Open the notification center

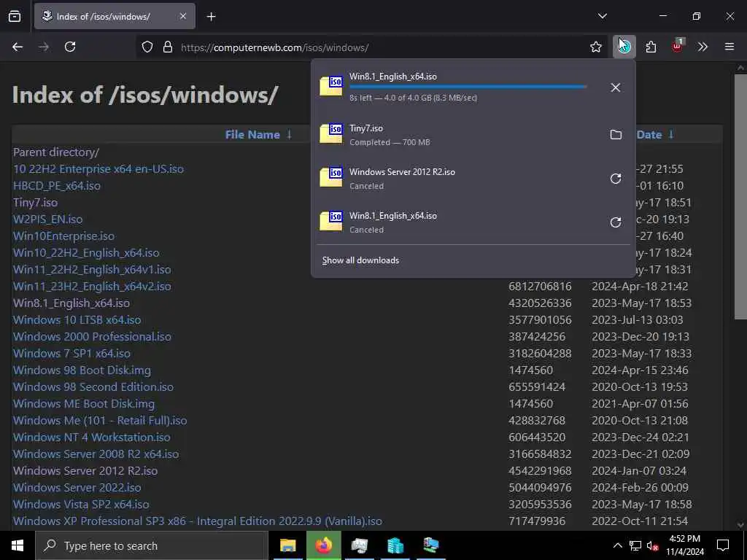pyautogui.click(x=723, y=545)
